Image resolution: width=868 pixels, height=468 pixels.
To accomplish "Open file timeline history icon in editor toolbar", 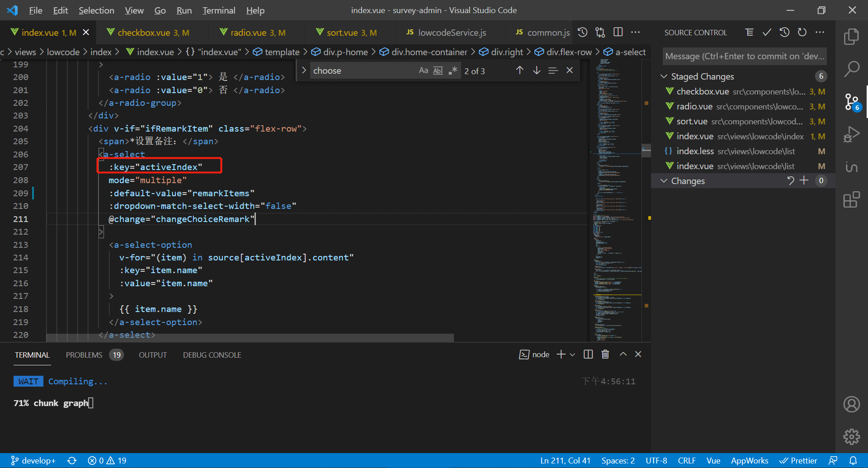I will pos(583,32).
